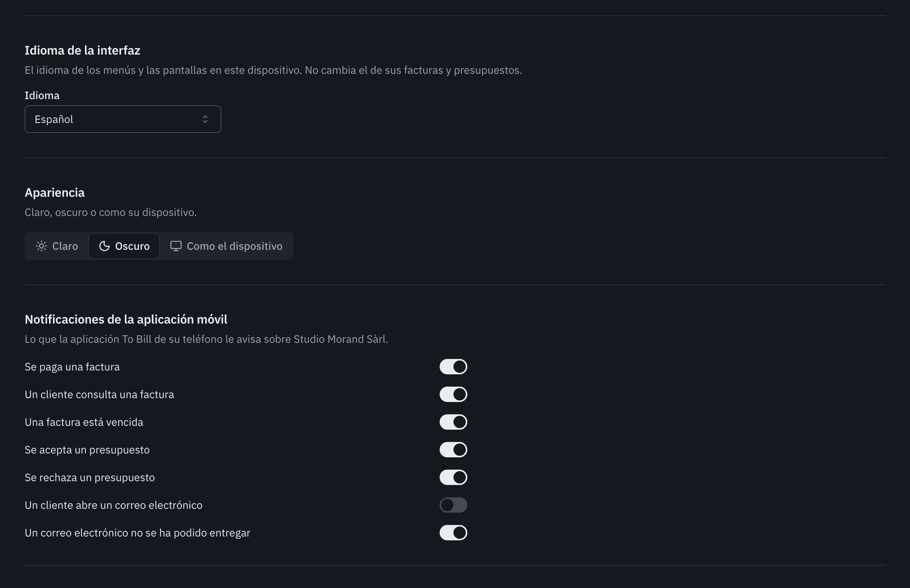Click the label 'Se acepta un presupuesto'
Screen dimensions: 910x588
[87, 450]
